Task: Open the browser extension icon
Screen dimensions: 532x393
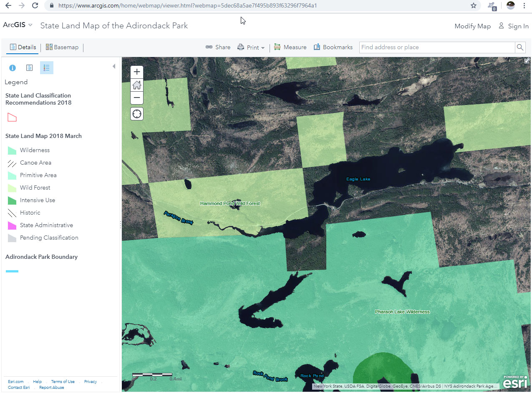Action: [492, 6]
